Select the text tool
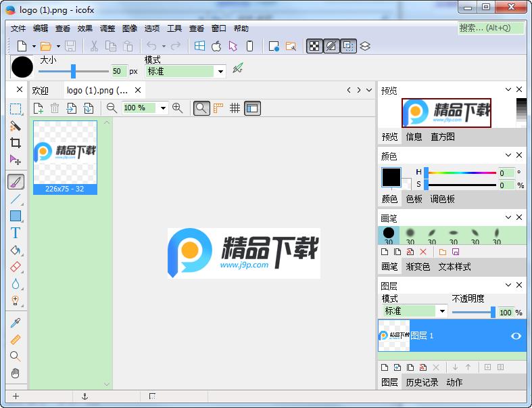Image resolution: width=532 pixels, height=408 pixels. click(16, 233)
